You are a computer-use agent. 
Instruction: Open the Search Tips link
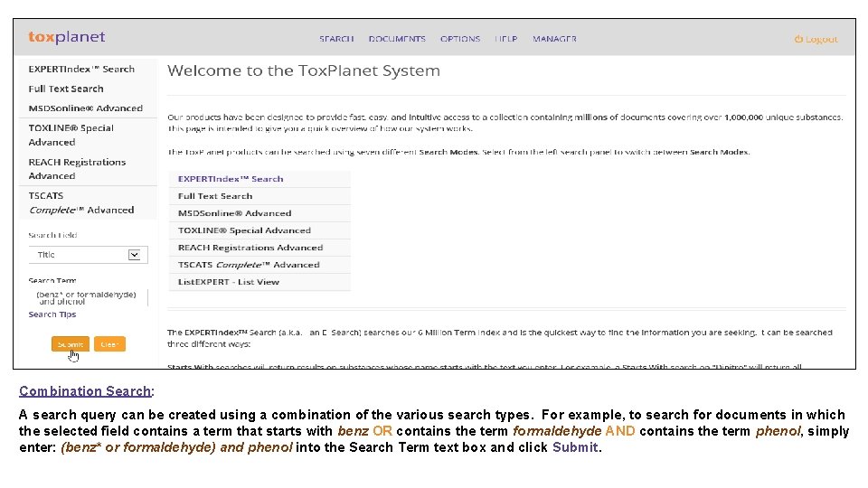(x=52, y=314)
